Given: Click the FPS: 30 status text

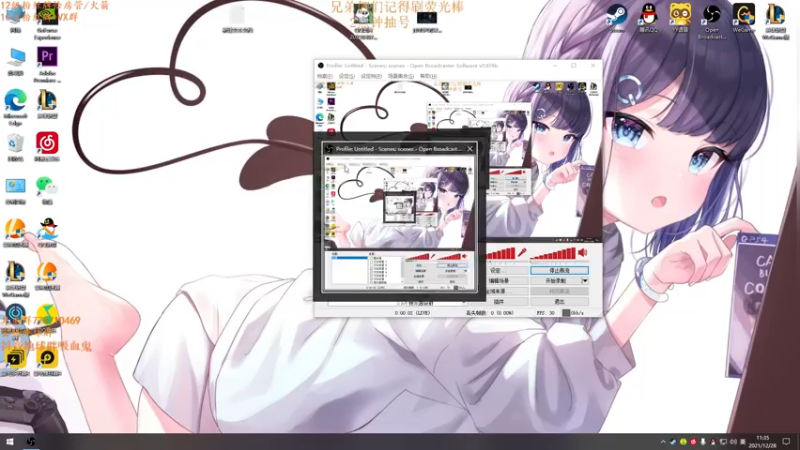Looking at the screenshot, I should coord(545,313).
